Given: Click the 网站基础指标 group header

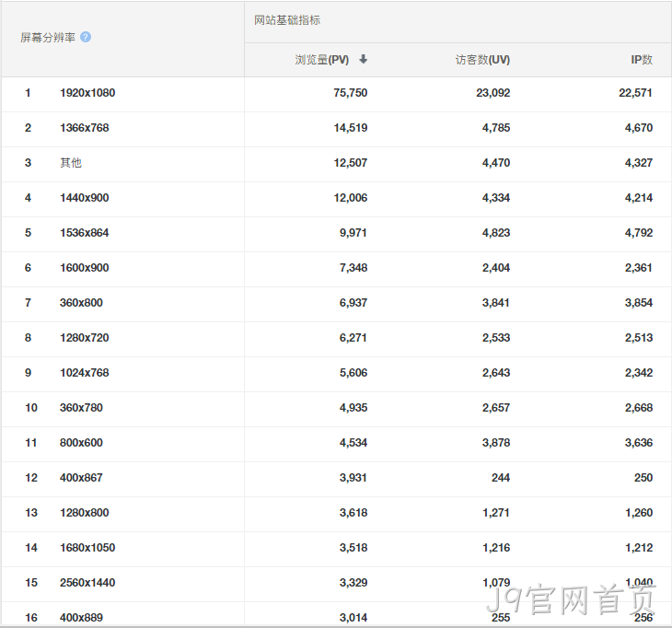Looking at the screenshot, I should 287,20.
